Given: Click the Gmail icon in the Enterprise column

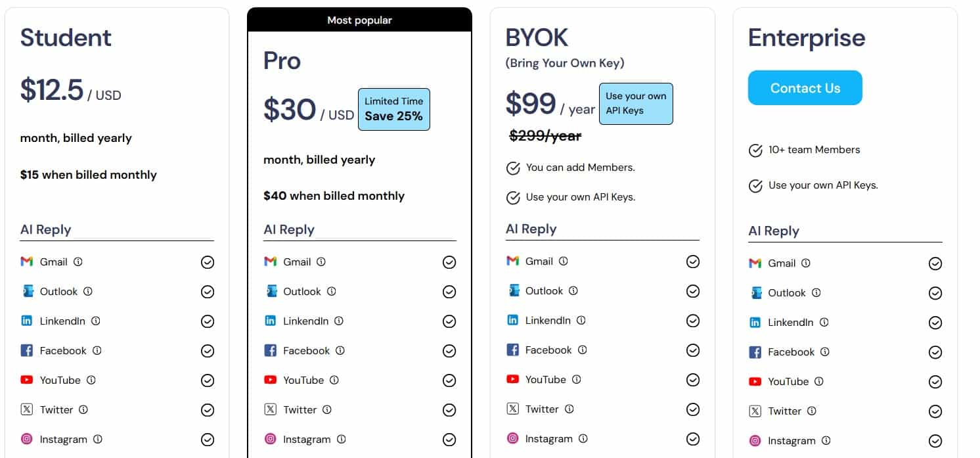Looking at the screenshot, I should point(756,263).
